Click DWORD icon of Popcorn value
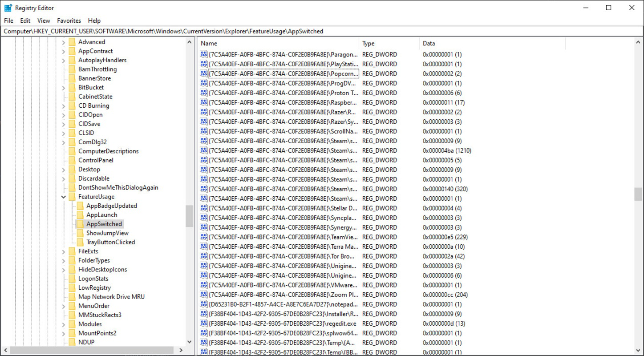644x356 pixels. [204, 73]
